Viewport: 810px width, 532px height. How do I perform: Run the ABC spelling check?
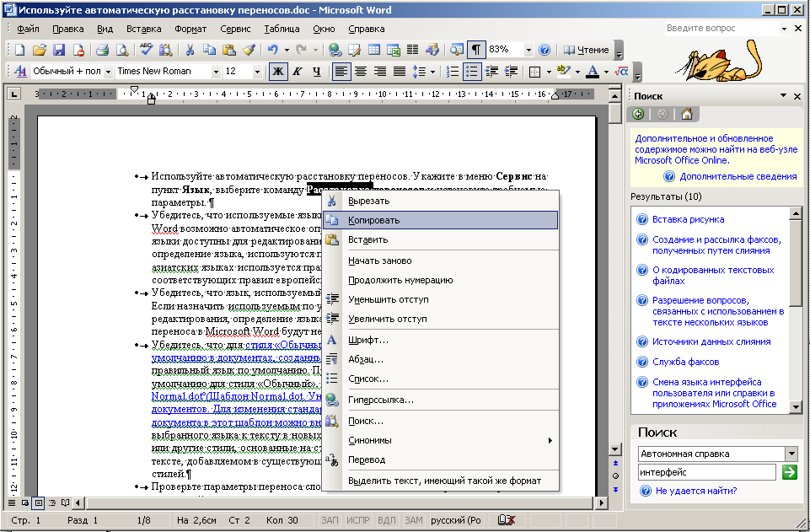[146, 50]
